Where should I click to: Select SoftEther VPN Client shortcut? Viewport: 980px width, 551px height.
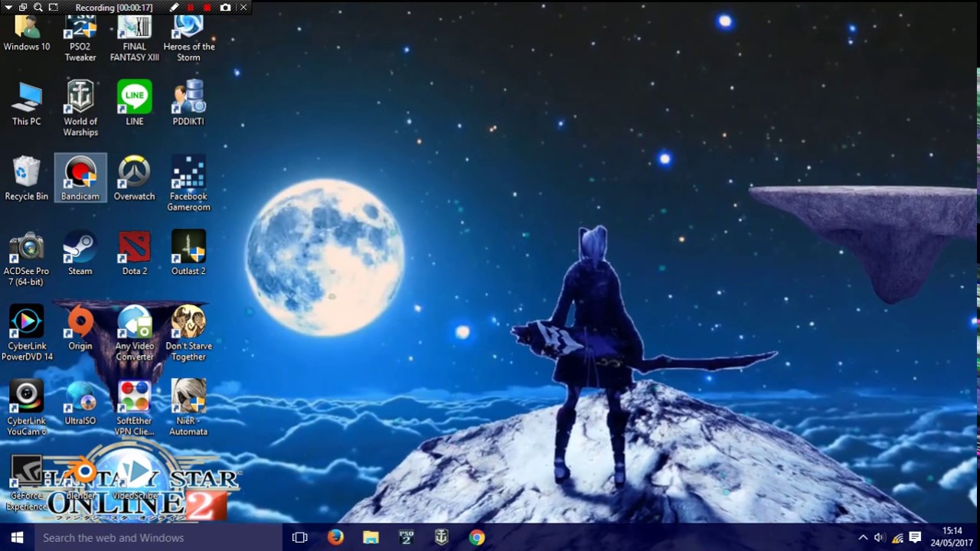tap(135, 409)
